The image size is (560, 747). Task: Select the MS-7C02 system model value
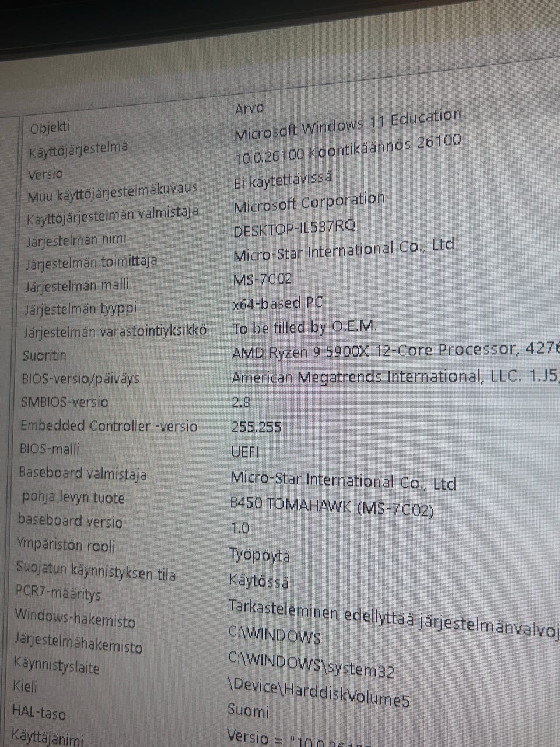[262, 280]
